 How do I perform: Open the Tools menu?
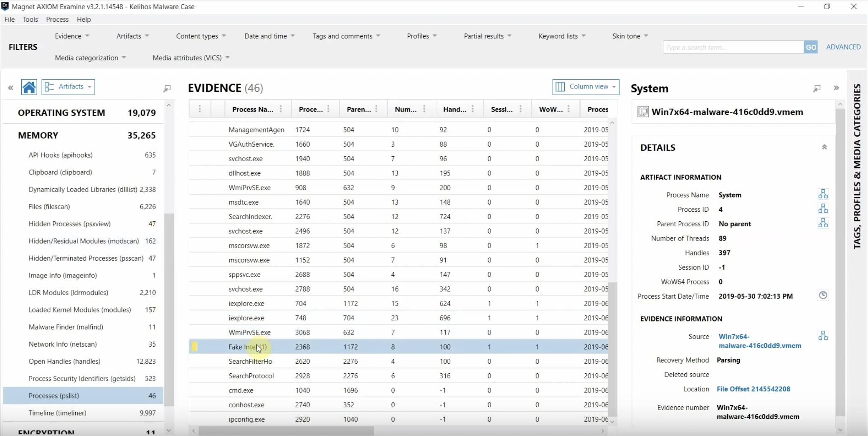(x=30, y=19)
